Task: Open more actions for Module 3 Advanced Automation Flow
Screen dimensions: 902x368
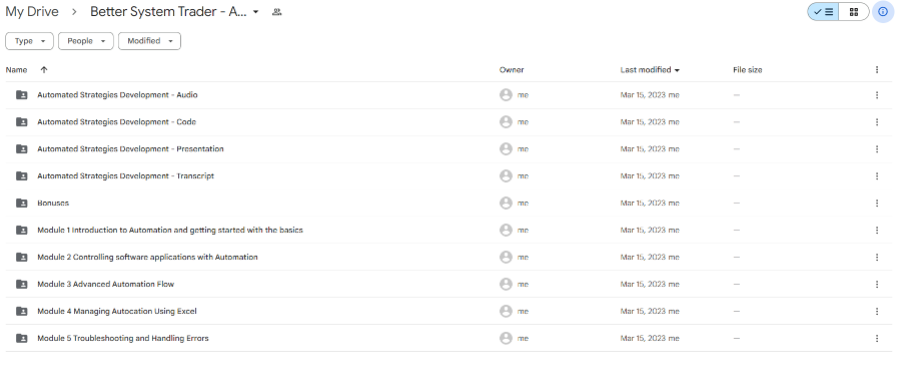Action: 877,284
